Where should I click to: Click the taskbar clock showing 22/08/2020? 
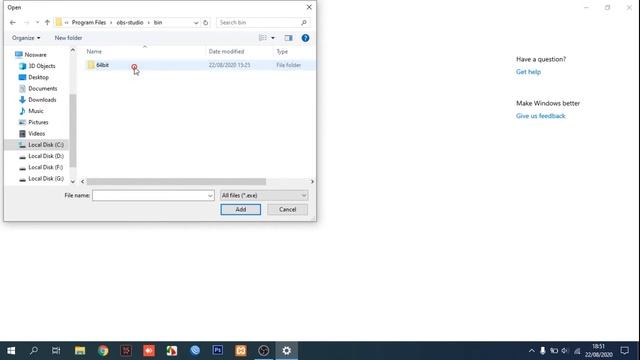pyautogui.click(x=598, y=351)
